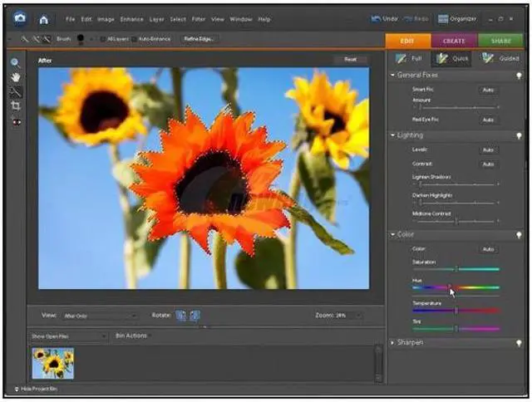Image resolution: width=532 pixels, height=402 pixels.
Task: Click the lightbulb tip icon for Color
Action: tap(519, 235)
